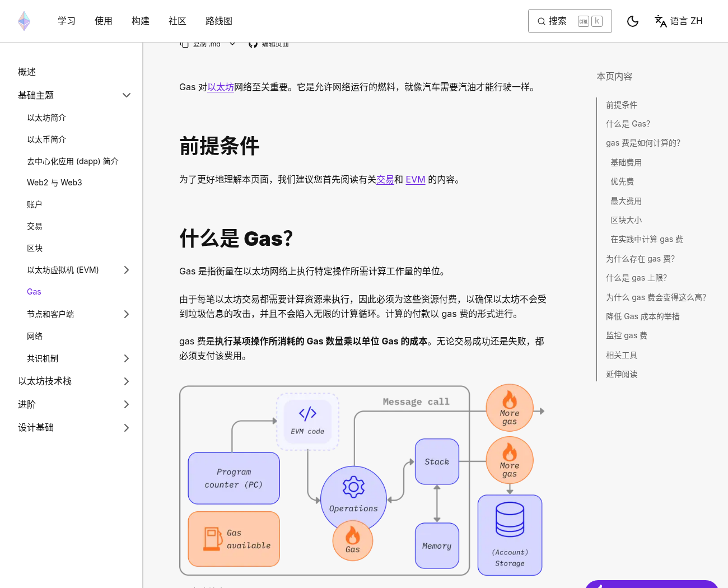728x588 pixels.
Task: Open the language switcher 语言 ZH
Action: pyautogui.click(x=679, y=21)
